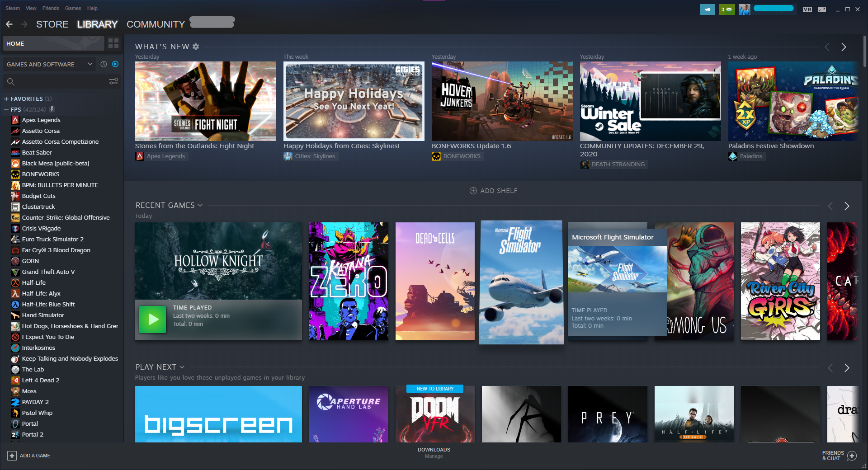
Task: Click the user avatar icon
Action: 744,9
